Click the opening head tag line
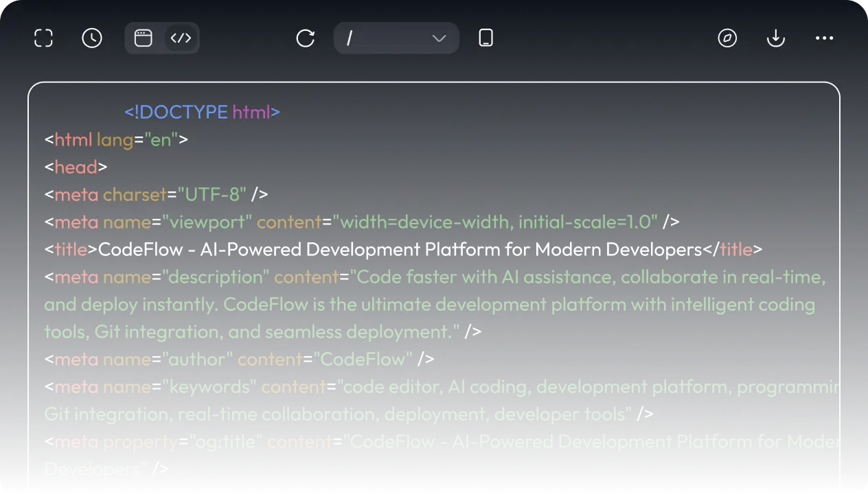The height and width of the screenshot is (494, 868). click(76, 167)
